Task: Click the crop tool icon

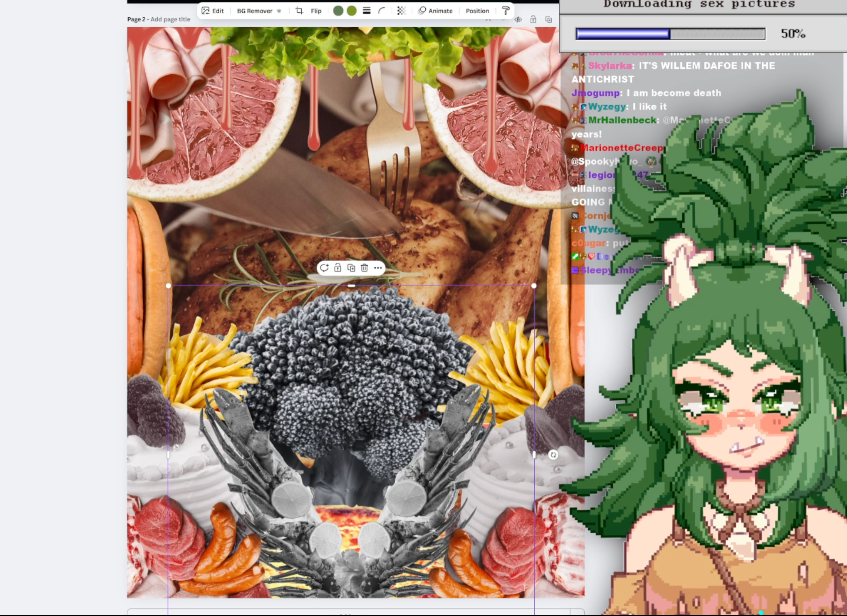Action: pyautogui.click(x=299, y=11)
